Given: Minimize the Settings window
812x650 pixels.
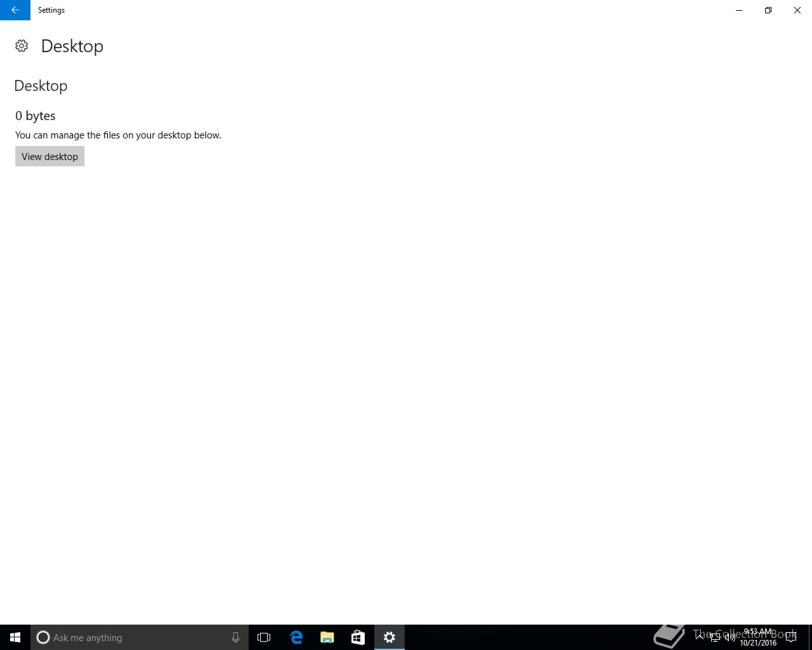Looking at the screenshot, I should tap(739, 10).
